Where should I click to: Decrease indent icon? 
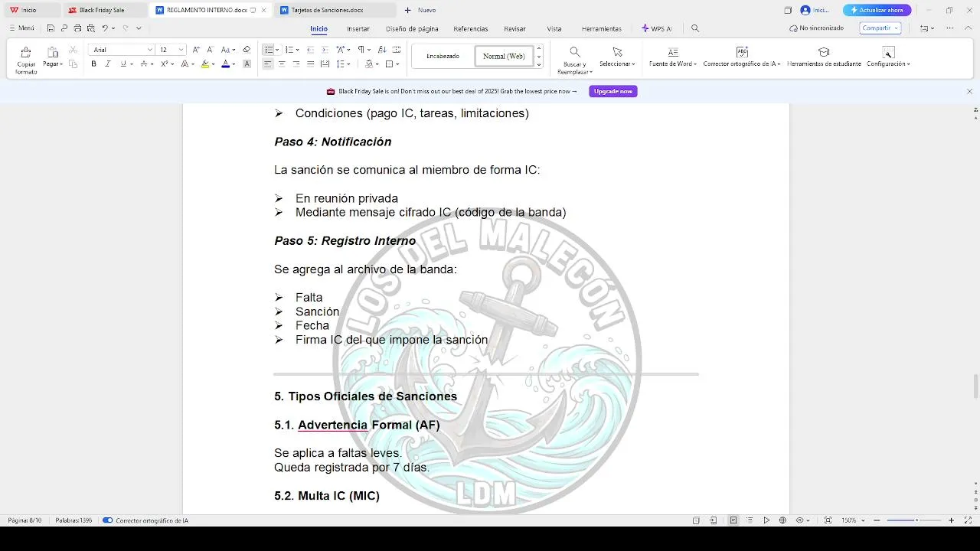pyautogui.click(x=310, y=50)
